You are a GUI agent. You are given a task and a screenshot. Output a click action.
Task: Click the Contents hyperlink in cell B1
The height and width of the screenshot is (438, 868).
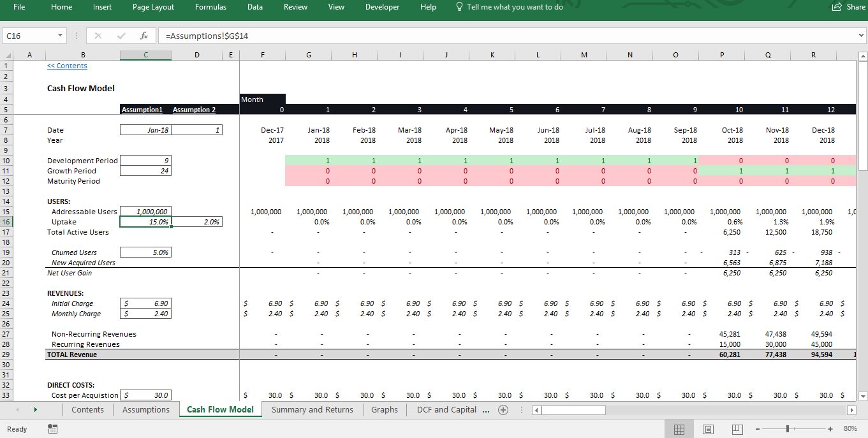click(x=67, y=65)
